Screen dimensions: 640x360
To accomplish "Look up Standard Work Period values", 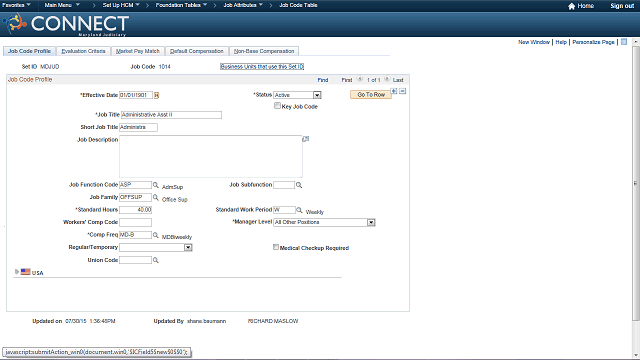I will 299,210.
